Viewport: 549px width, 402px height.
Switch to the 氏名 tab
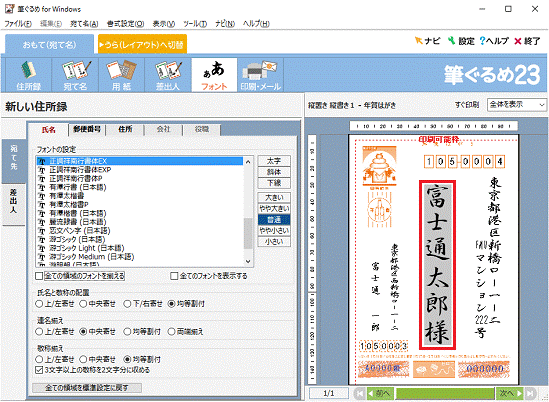pyautogui.click(x=48, y=130)
